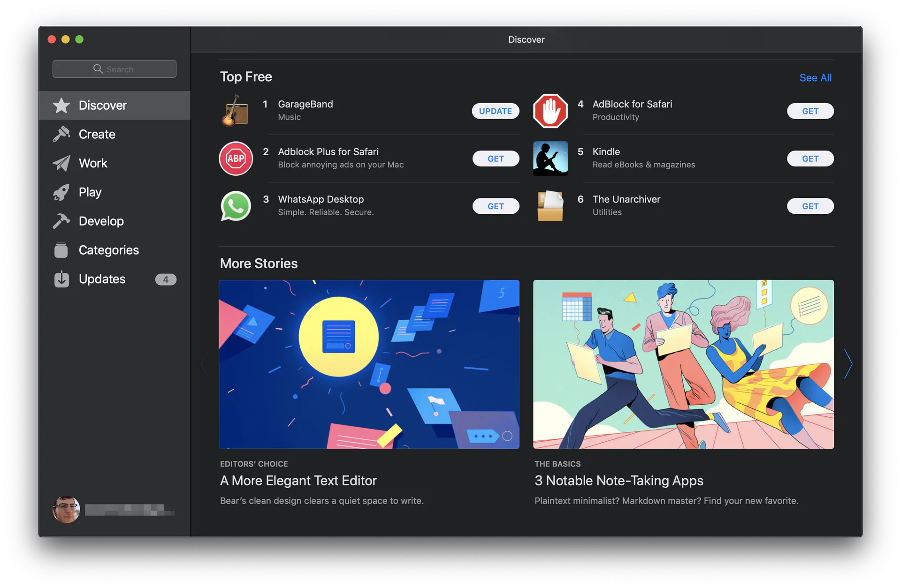901x588 pixels.
Task: Open the Updates section label
Action: tap(102, 279)
